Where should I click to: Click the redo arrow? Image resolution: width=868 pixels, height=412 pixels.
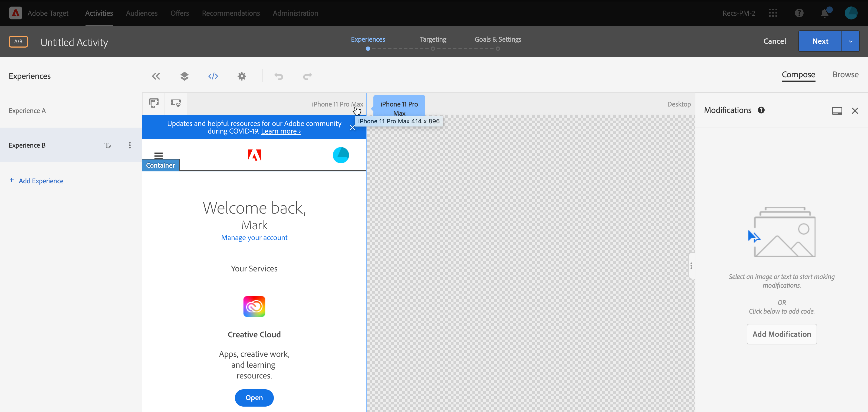point(307,76)
